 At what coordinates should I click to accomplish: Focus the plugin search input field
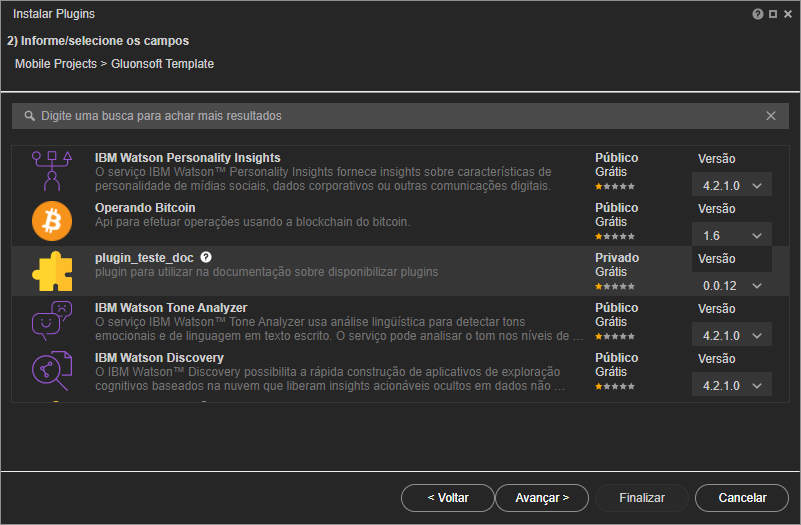[400, 116]
